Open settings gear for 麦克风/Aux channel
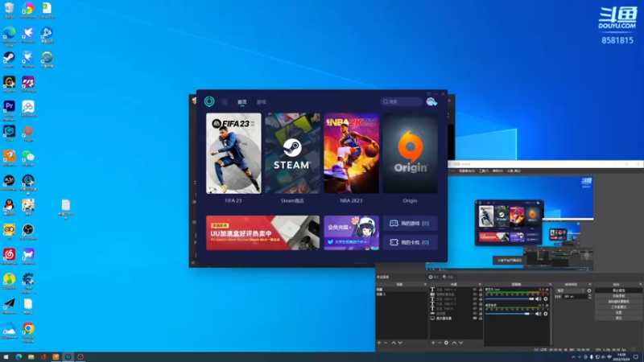This screenshot has height=362, width=644. (x=546, y=298)
